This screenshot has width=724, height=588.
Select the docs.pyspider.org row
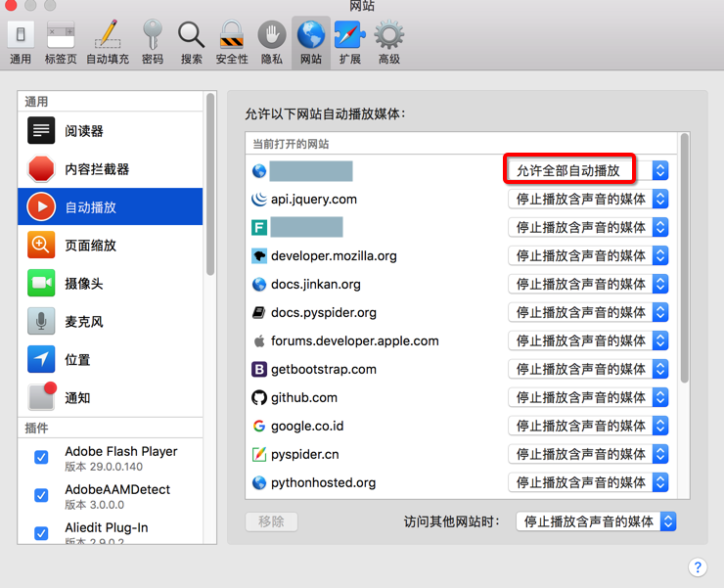click(462, 312)
